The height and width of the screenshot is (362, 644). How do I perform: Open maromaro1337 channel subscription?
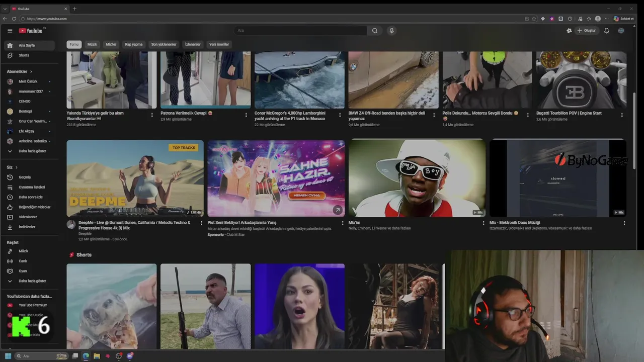coord(30,92)
